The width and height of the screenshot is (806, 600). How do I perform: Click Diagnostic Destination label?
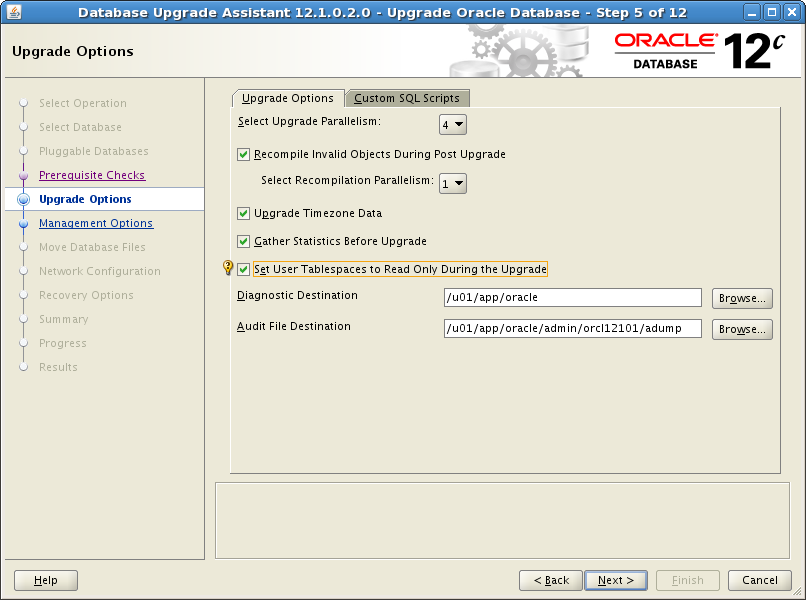point(297,296)
